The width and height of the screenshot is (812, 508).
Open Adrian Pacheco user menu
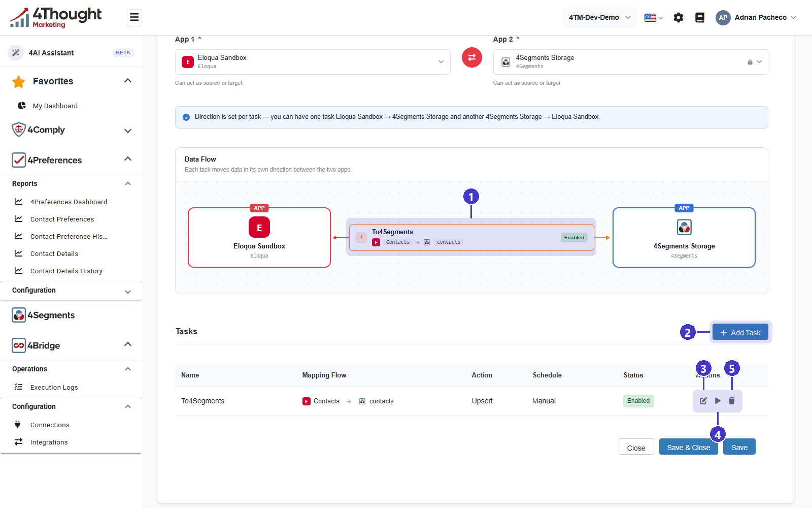[x=756, y=17]
